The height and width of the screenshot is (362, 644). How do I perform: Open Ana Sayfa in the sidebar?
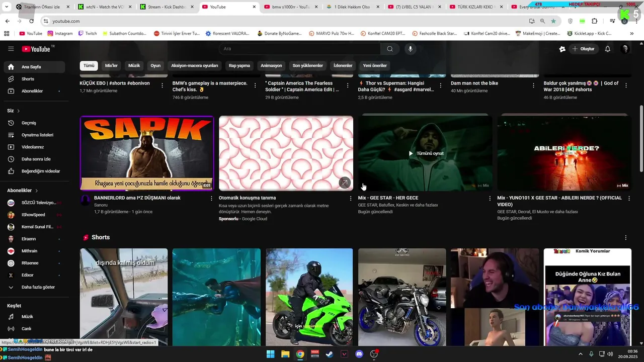click(x=34, y=67)
